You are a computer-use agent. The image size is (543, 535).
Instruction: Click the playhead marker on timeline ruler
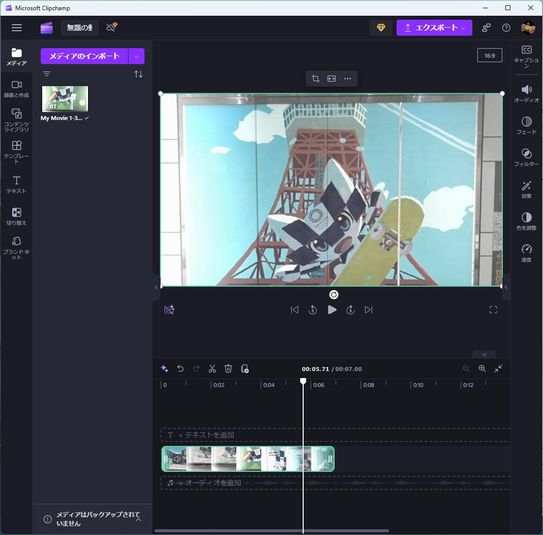coord(303,381)
